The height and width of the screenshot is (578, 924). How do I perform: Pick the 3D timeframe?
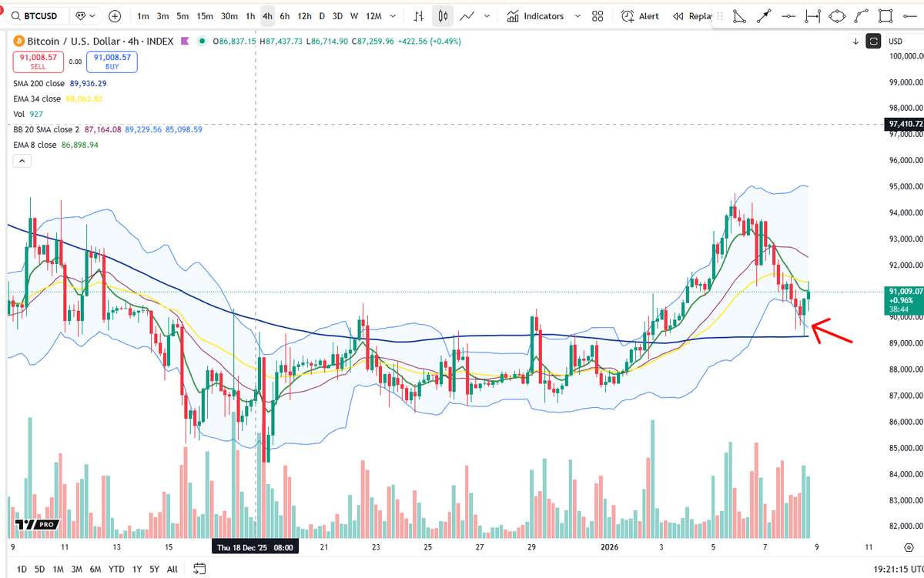pos(337,15)
